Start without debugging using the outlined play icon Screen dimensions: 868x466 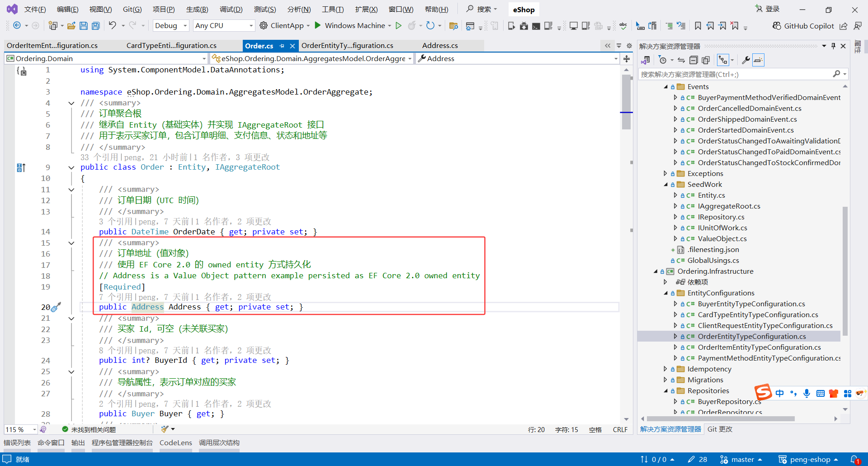click(x=399, y=25)
